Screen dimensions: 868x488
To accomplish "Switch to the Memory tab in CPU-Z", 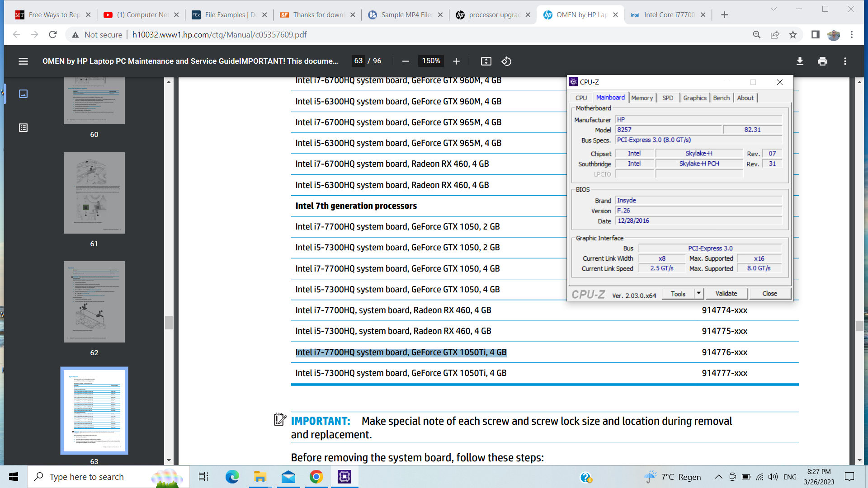I will [x=642, y=98].
